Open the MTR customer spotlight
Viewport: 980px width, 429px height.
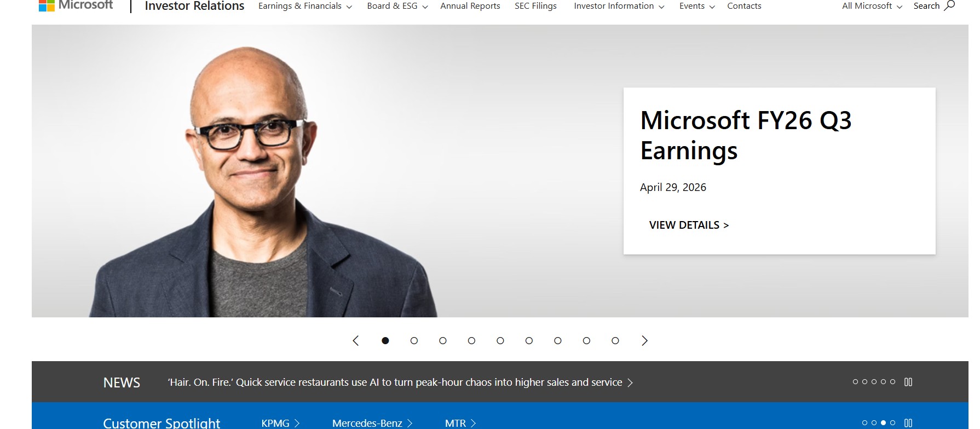(x=461, y=423)
